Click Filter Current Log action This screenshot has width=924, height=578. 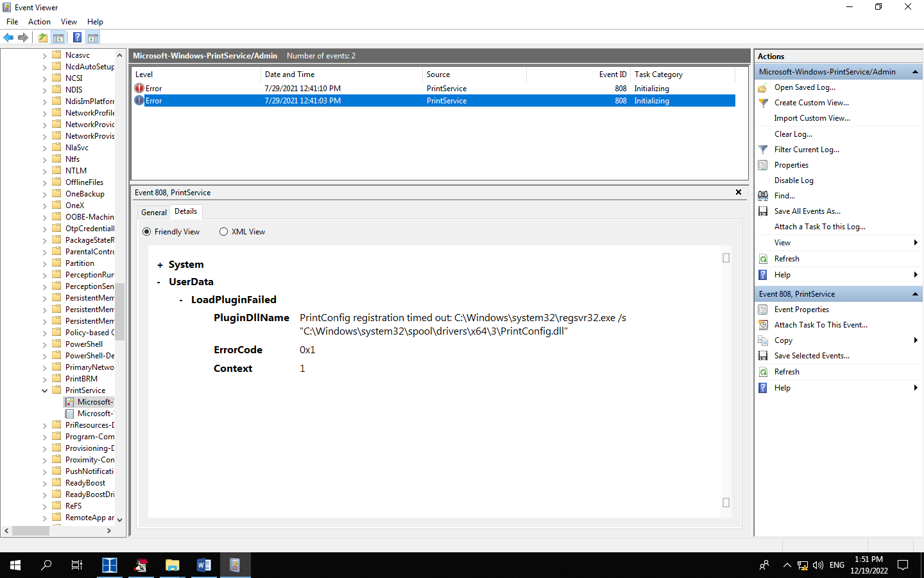(807, 150)
